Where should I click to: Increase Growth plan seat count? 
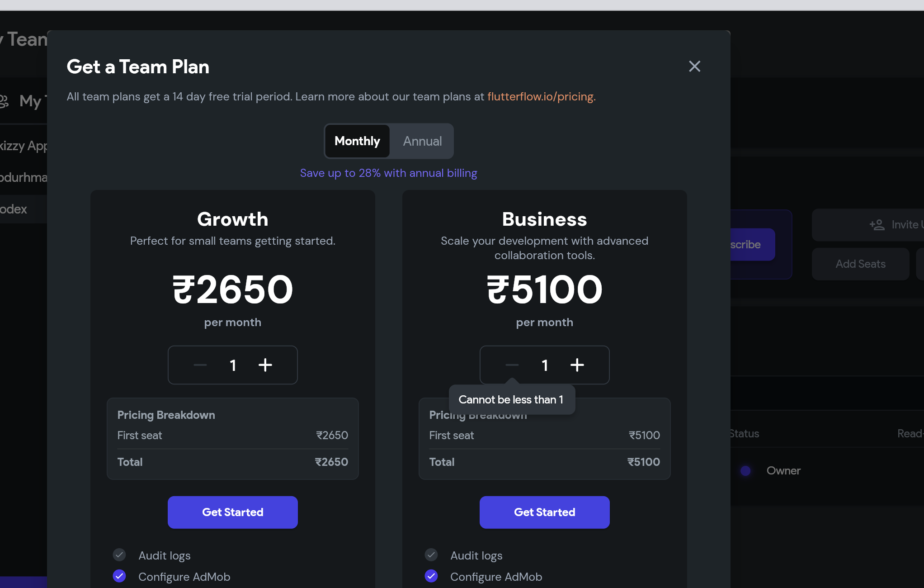[265, 365]
